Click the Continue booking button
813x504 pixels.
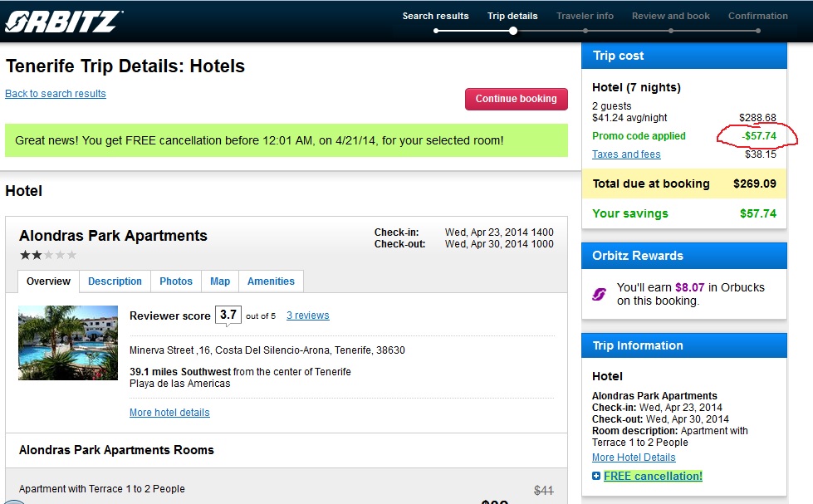[x=517, y=99]
